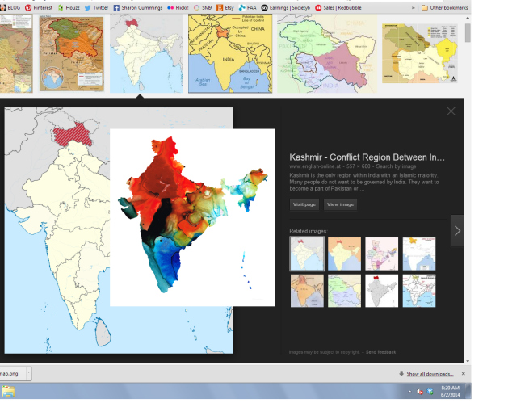525x420 pixels.
Task: Click the Send feedback link
Action: [380, 352]
